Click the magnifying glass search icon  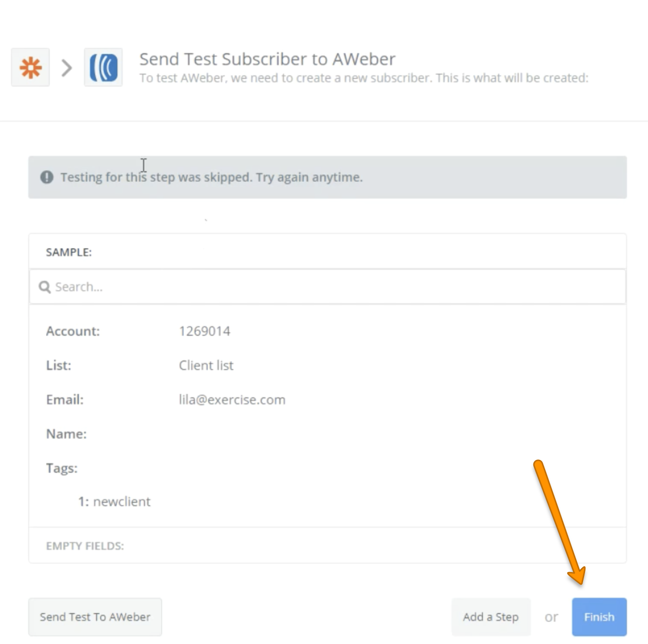(45, 287)
